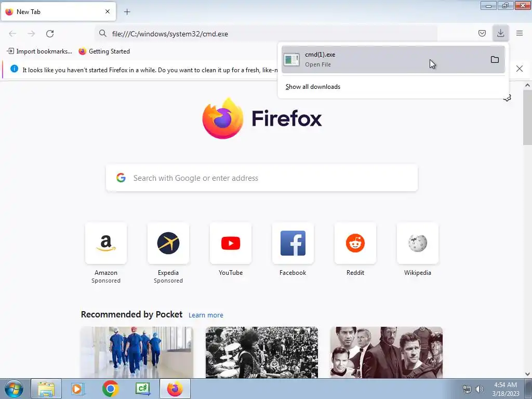Click the search magnifier in the address bar
This screenshot has width=532, height=399.
click(102, 33)
